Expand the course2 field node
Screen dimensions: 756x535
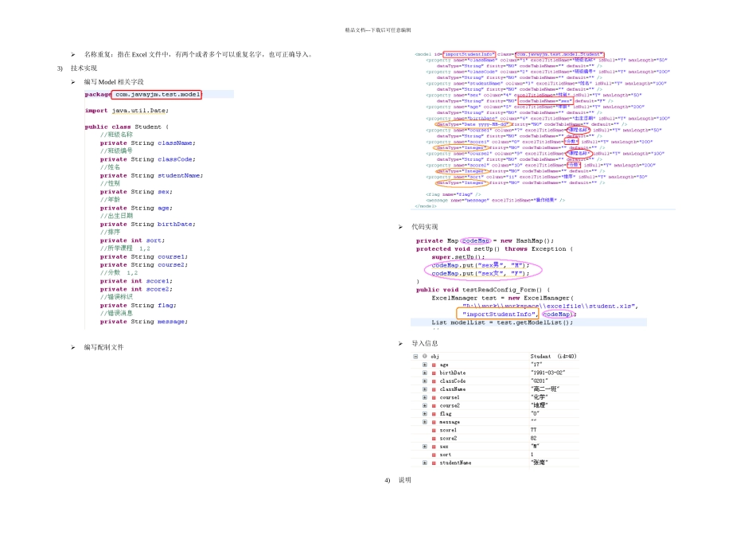tap(425, 406)
